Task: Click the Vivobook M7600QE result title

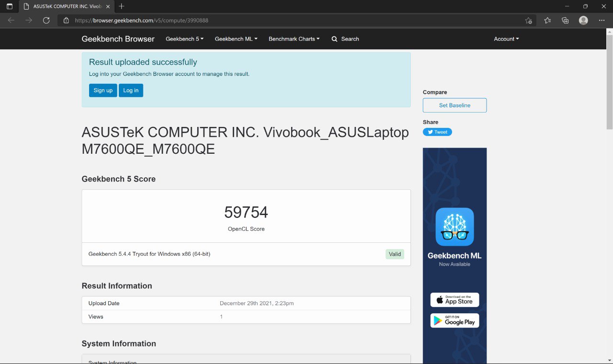Action: click(x=245, y=141)
